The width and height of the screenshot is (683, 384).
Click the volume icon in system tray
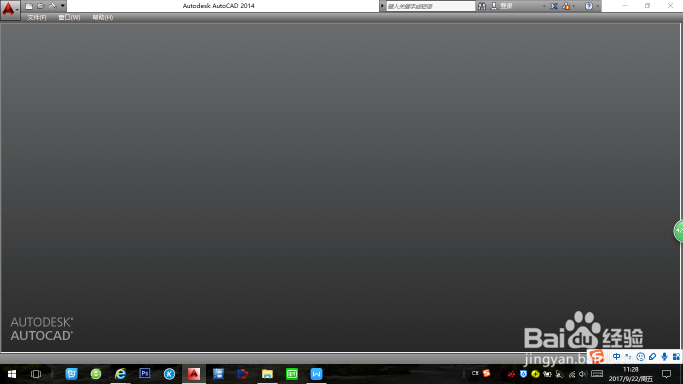583,374
